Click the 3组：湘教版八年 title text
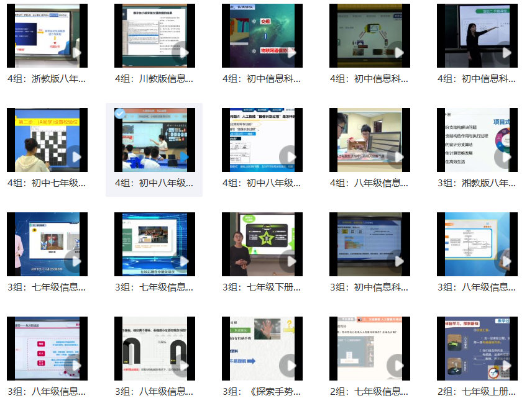Viewport: 532px width, 406px height. pos(477,183)
